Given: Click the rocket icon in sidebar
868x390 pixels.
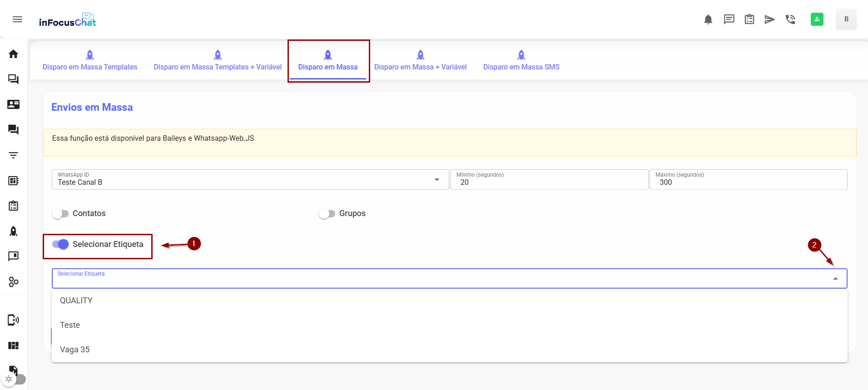Looking at the screenshot, I should coord(14,231).
